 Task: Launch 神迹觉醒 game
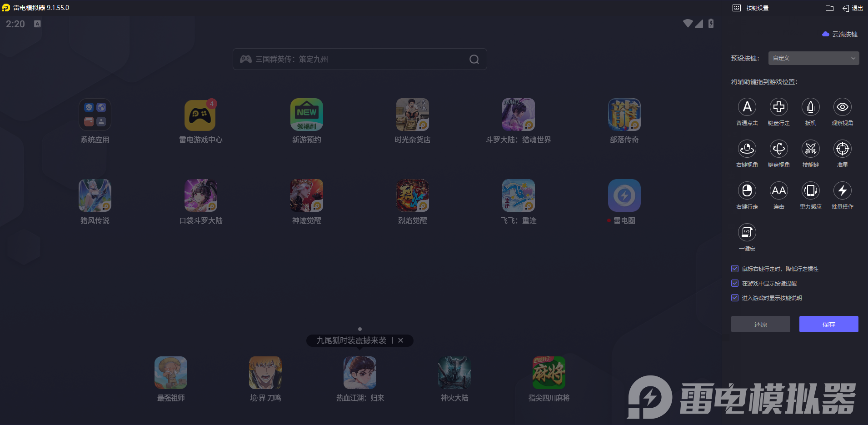click(307, 195)
